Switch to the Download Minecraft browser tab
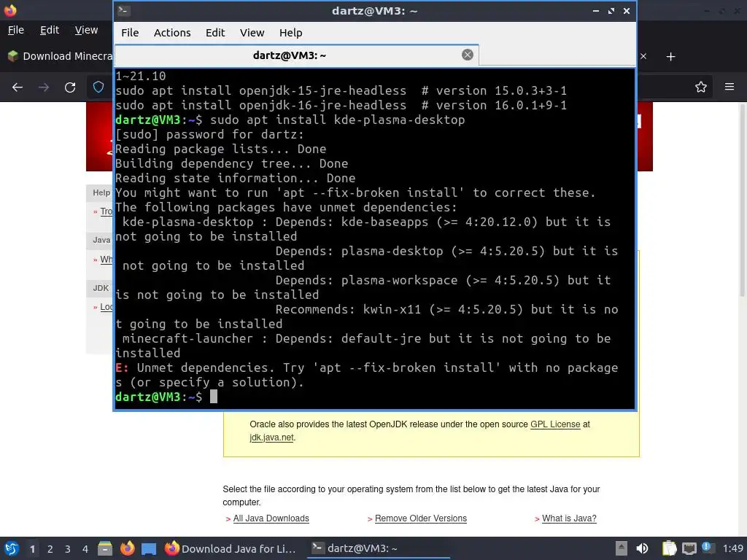Image resolution: width=747 pixels, height=560 pixels. pyautogui.click(x=60, y=56)
